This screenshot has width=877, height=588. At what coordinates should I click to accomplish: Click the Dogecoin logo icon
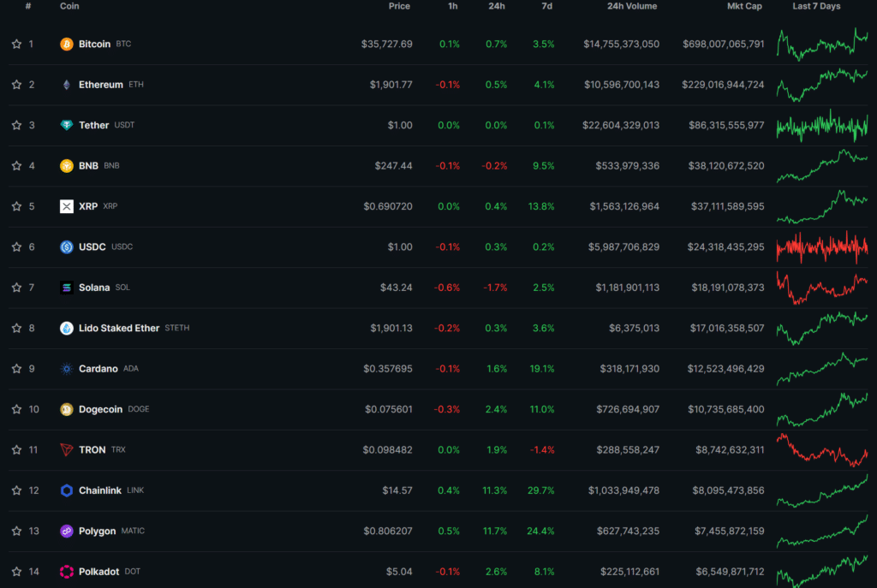pyautogui.click(x=67, y=409)
